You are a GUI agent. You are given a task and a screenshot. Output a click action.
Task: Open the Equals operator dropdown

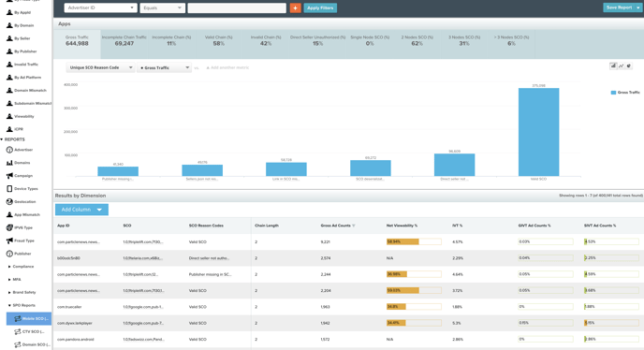pos(163,7)
